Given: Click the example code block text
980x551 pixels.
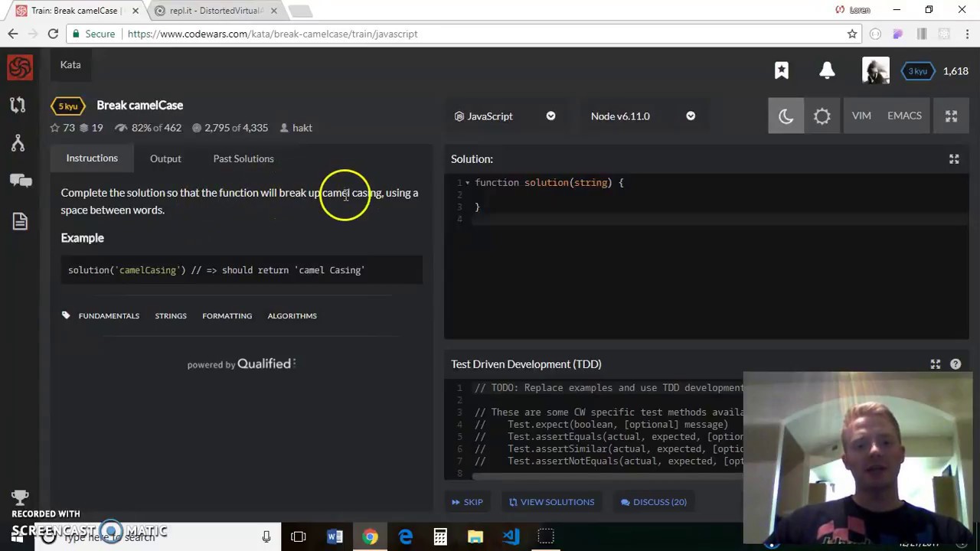Looking at the screenshot, I should click(x=216, y=270).
